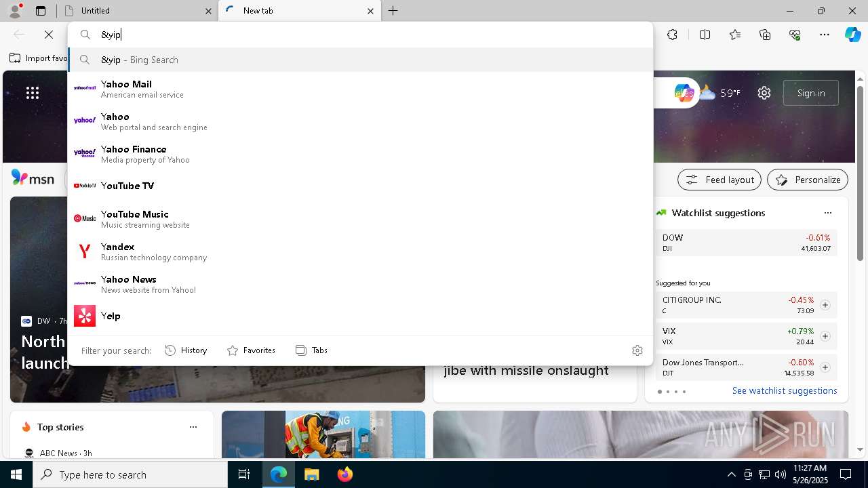This screenshot has height=488, width=868.
Task: Open the Feed layout options
Action: (x=719, y=180)
